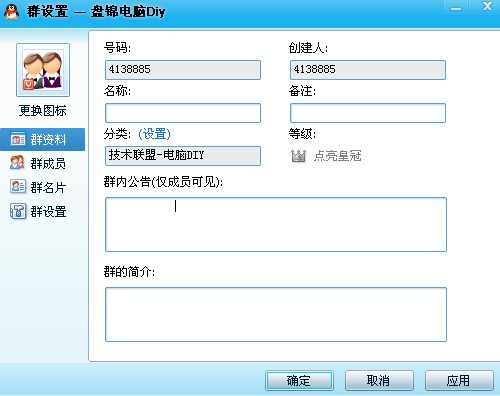This screenshot has width=500, height=396.
Task: Click the 取消 button
Action: click(x=379, y=380)
